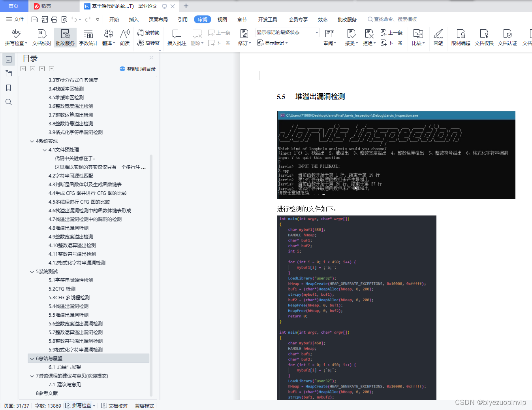Select the 拼写检查 spell check tool
Viewport: 532px width, 410px height.
tap(15, 38)
